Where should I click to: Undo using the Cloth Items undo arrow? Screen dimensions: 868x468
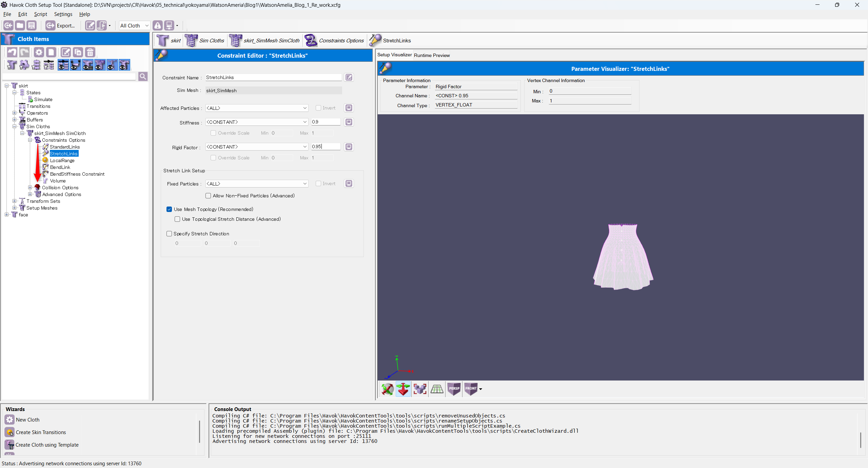[x=12, y=52]
